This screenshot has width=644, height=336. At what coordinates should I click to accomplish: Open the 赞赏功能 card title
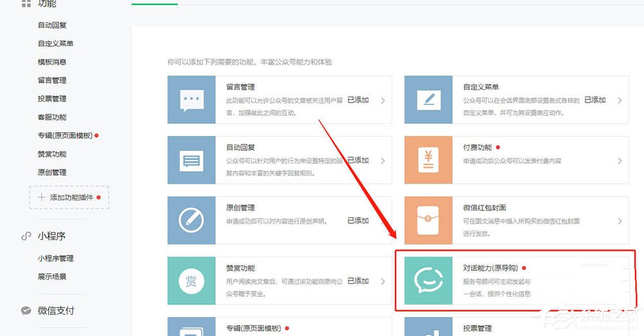(x=240, y=268)
